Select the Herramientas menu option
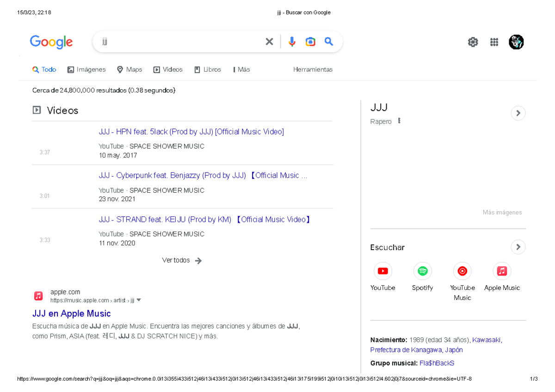The height and width of the screenshot is (392, 555). (313, 69)
